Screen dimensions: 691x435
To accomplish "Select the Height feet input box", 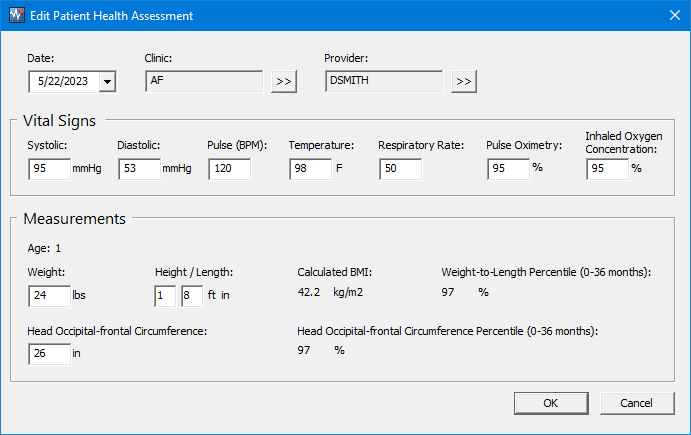I will coord(165,296).
